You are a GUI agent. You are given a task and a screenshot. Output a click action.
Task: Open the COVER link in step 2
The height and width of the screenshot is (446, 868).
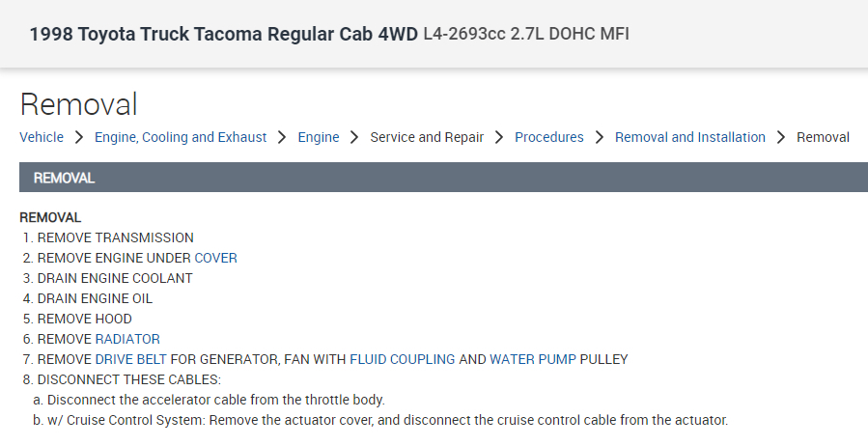pos(215,258)
